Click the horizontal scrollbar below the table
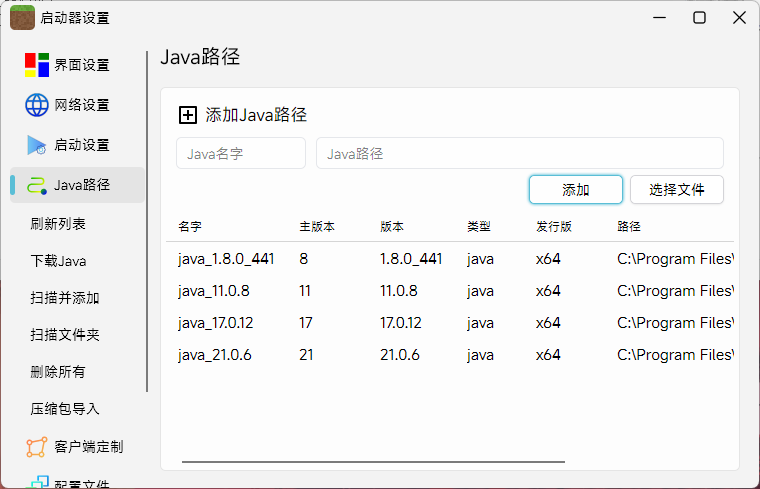 point(373,462)
